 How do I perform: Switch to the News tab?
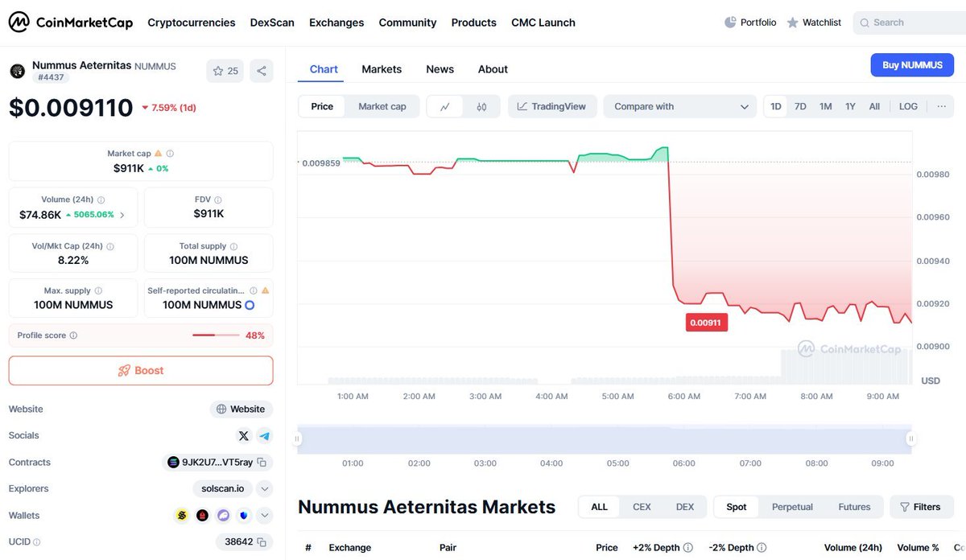440,69
